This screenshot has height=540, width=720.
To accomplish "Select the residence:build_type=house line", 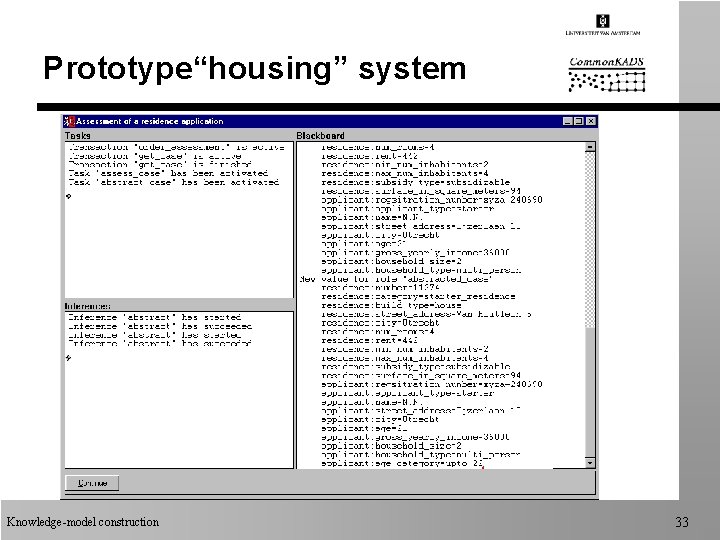I will point(391,305).
